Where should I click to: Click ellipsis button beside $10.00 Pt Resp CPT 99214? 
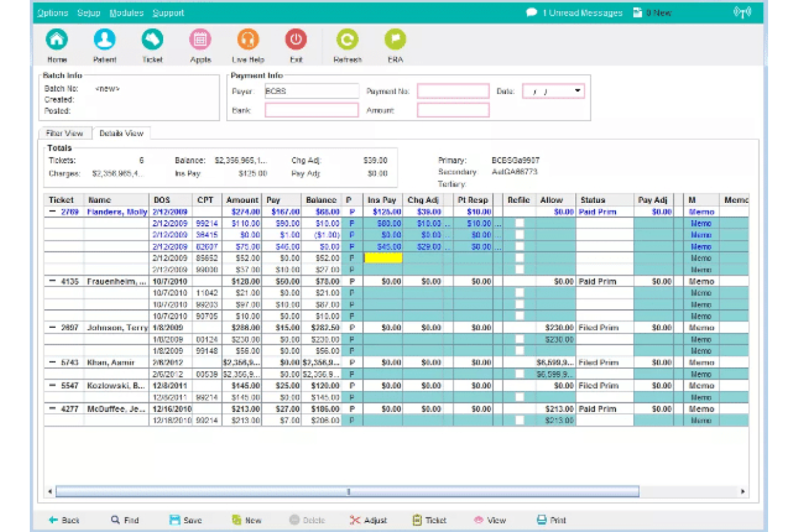point(498,224)
